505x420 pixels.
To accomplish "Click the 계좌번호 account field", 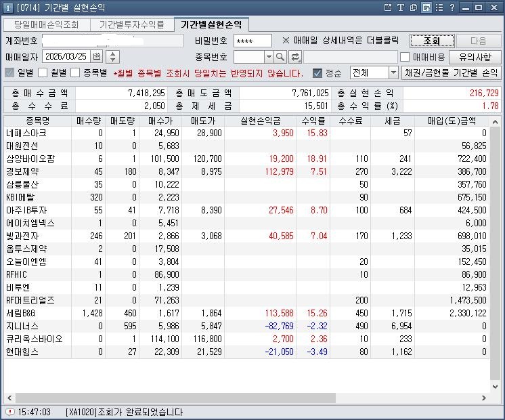I will coord(113,41).
